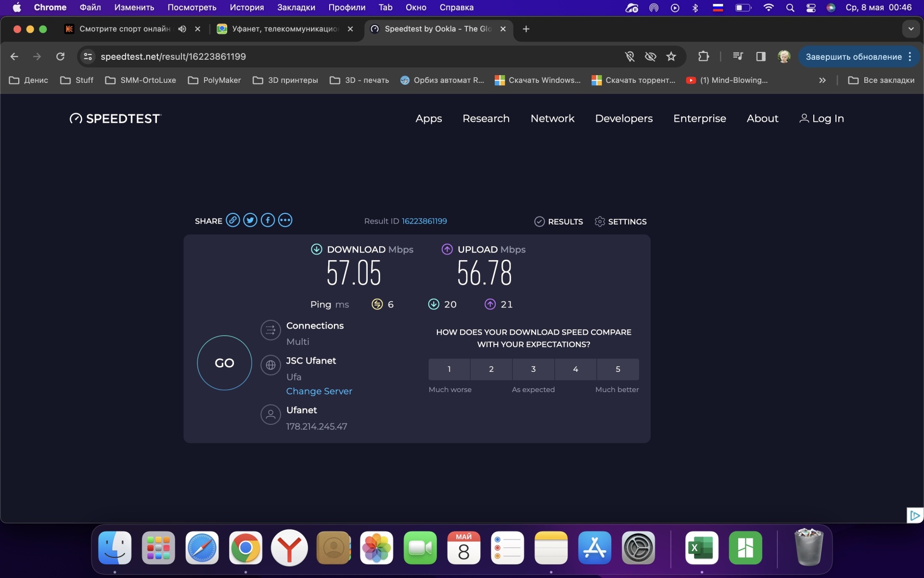Open Spotlight search in menu bar

pyautogui.click(x=790, y=8)
